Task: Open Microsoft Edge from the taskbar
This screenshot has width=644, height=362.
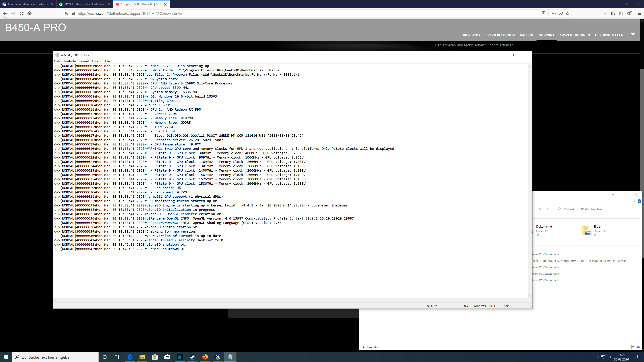Action: [x=129, y=357]
